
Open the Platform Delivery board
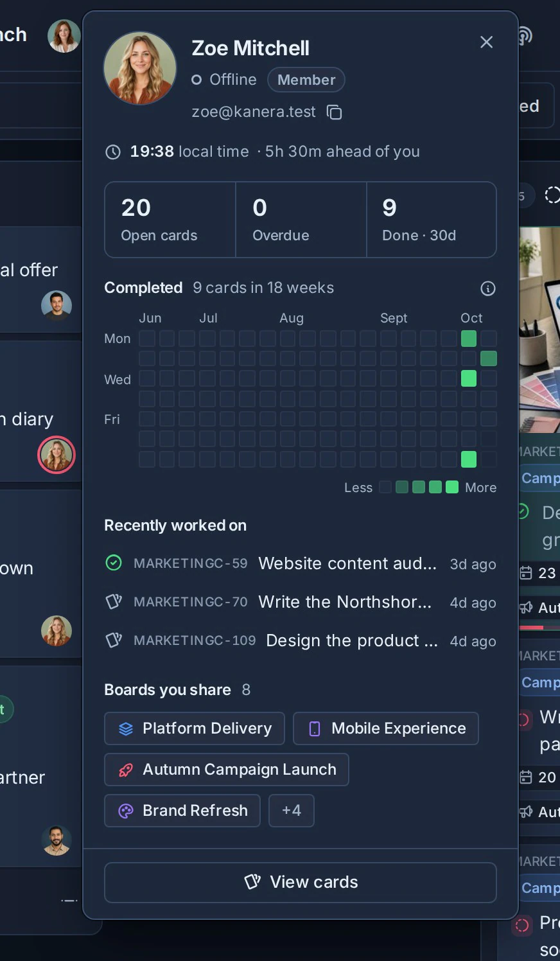click(x=195, y=728)
